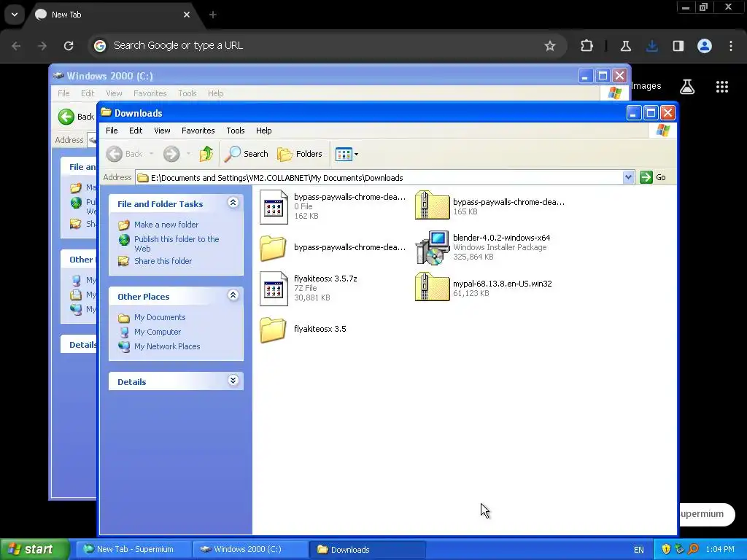The height and width of the screenshot is (560, 747).
Task: Close the New Tab browser tab
Action: [187, 15]
